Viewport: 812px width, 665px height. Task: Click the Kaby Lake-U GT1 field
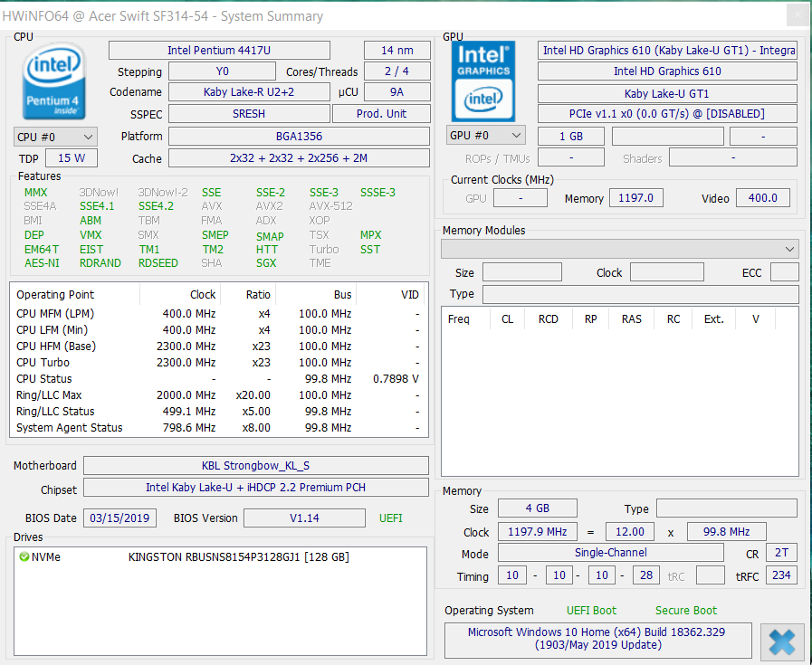click(x=667, y=94)
